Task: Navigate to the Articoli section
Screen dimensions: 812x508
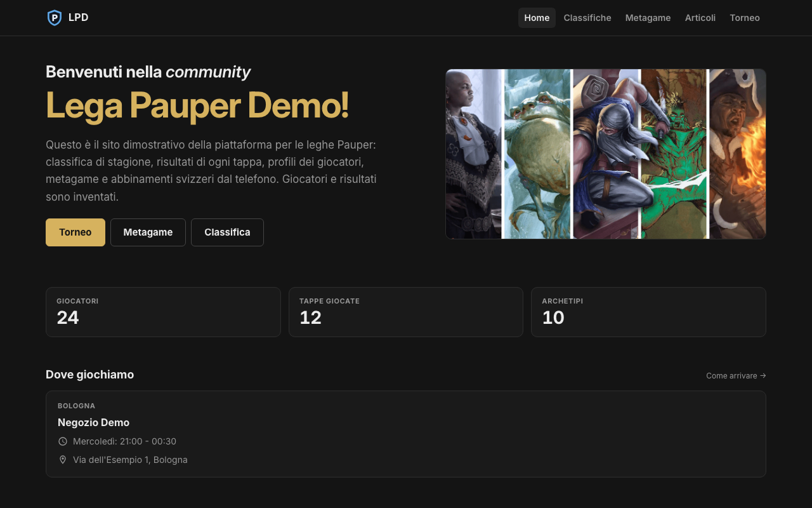Action: point(700,18)
